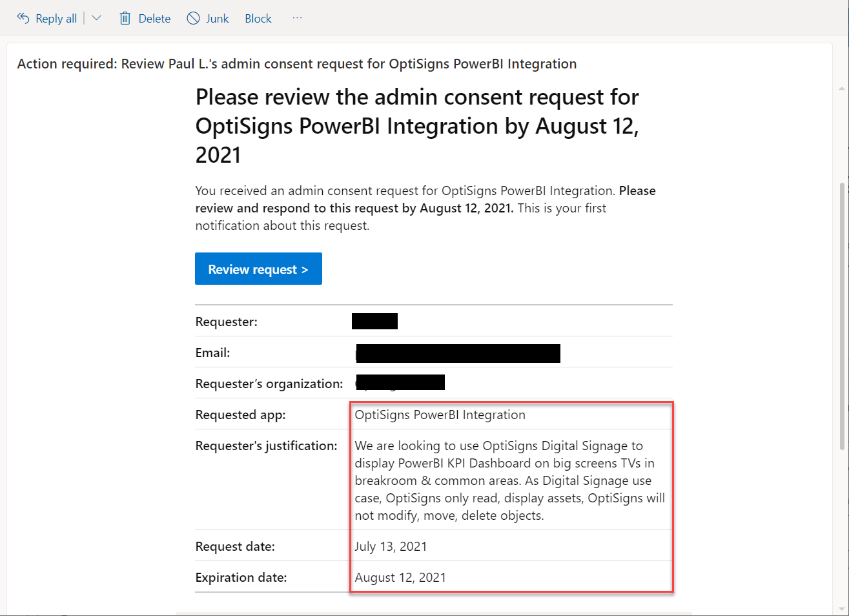Image resolution: width=849 pixels, height=616 pixels.
Task: Select the Delete text in toolbar
Action: pos(154,19)
